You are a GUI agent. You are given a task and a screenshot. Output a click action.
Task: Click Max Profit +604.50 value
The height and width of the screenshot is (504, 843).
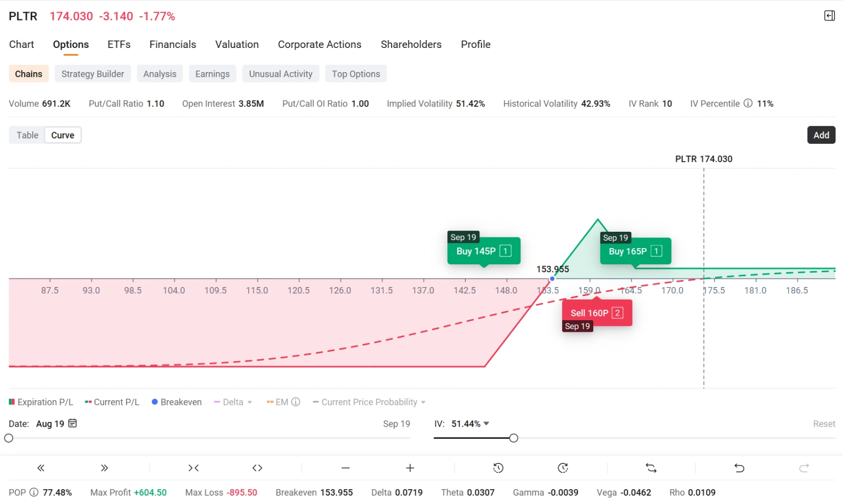pyautogui.click(x=150, y=492)
